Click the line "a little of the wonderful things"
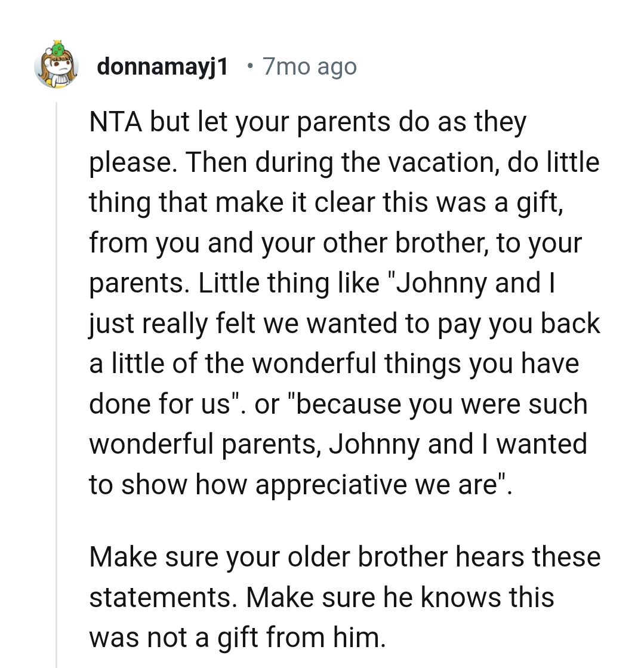644x668 pixels. pos(334,364)
